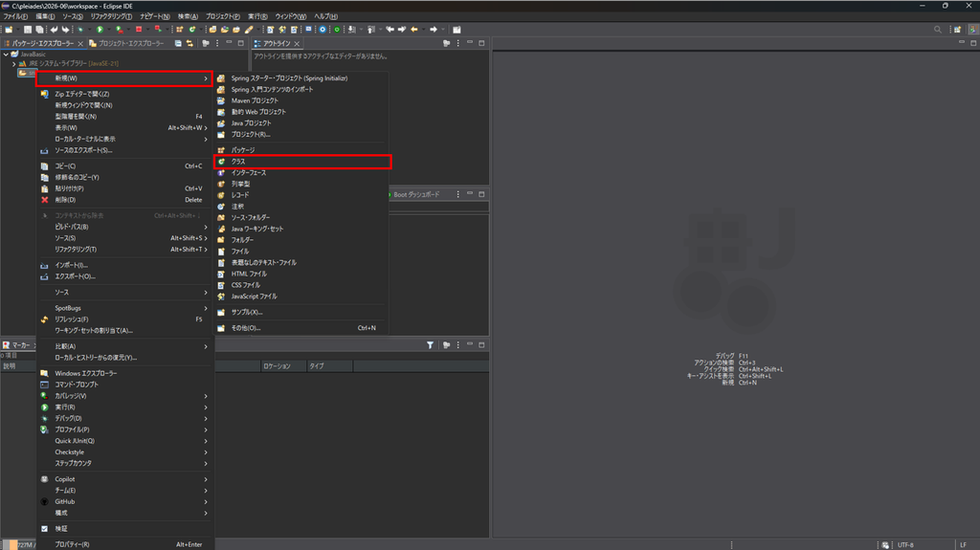Screen dimensions: 980x550
Task: Open the ヘルプ(H) menu
Action: tap(325, 16)
